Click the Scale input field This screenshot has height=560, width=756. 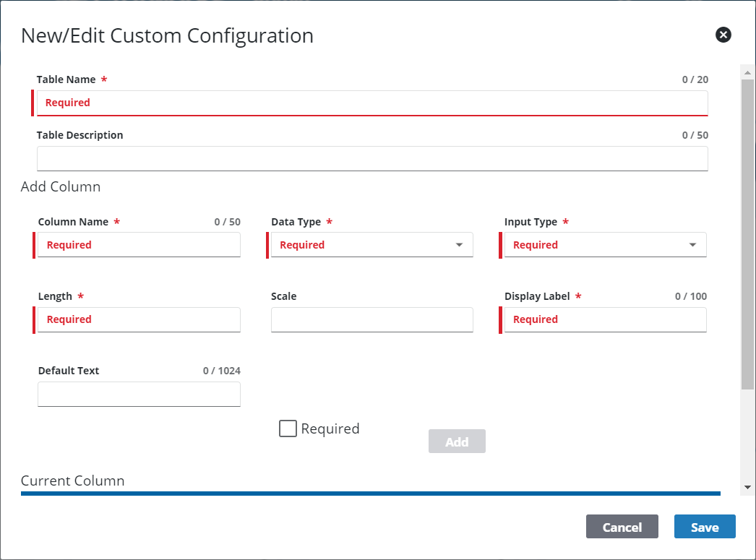click(x=371, y=319)
